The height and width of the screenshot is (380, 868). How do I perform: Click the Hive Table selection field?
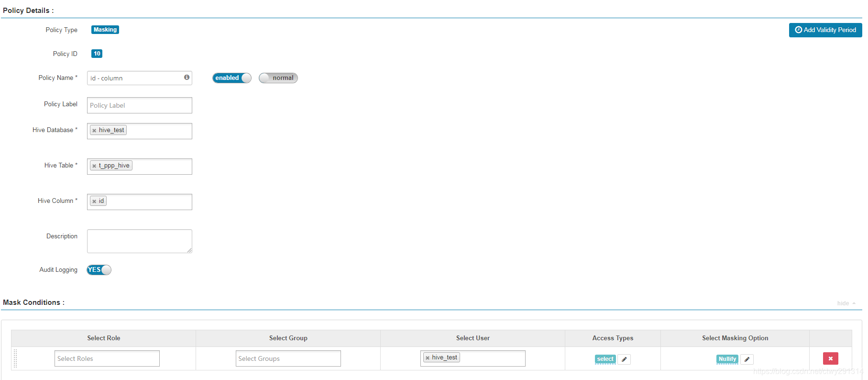[140, 167]
